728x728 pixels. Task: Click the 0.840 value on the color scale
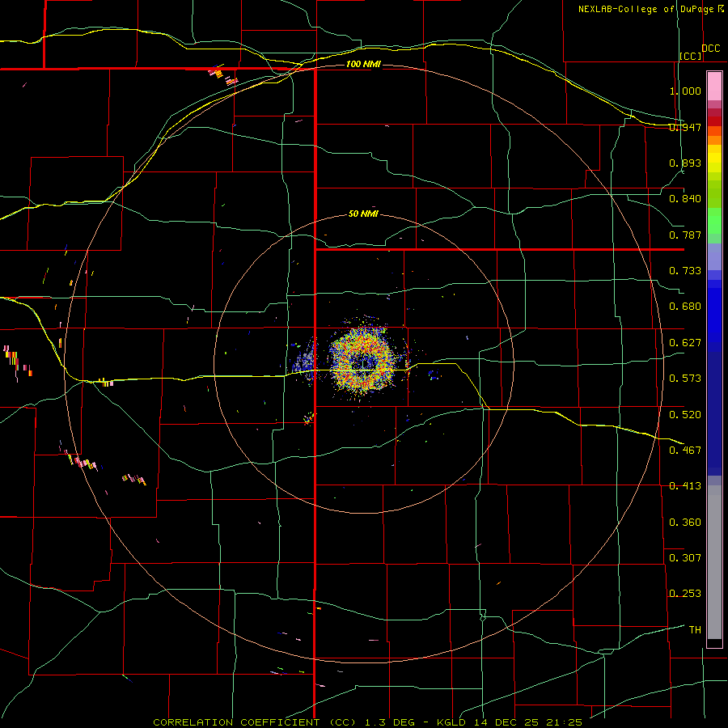[685, 199]
